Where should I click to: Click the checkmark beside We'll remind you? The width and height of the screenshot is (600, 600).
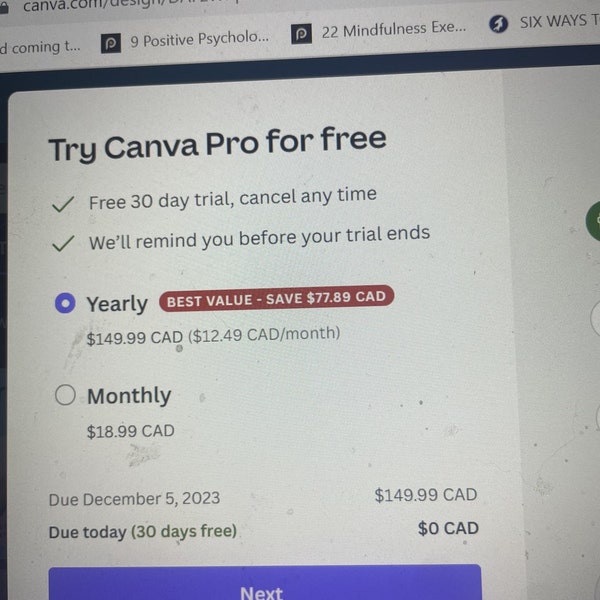63,243
